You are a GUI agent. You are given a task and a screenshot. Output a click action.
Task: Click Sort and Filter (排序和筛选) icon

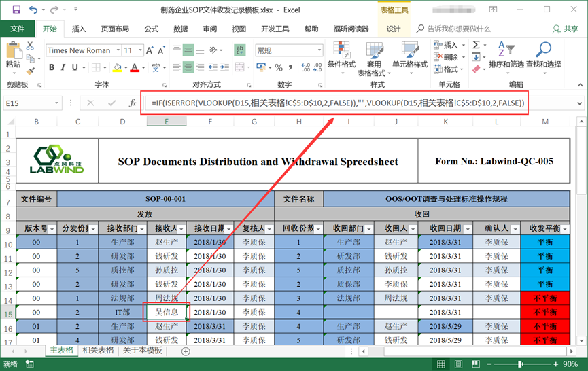(x=506, y=54)
